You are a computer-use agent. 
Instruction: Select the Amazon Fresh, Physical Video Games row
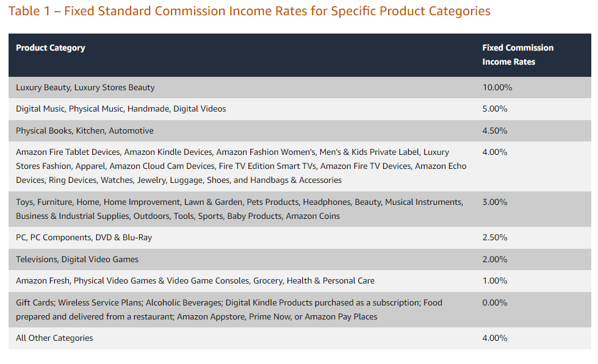point(300,281)
